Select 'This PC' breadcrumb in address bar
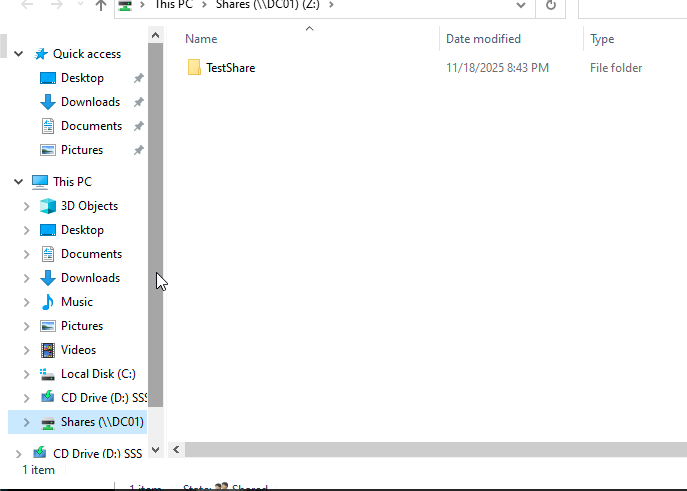This screenshot has width=687, height=491. click(174, 5)
